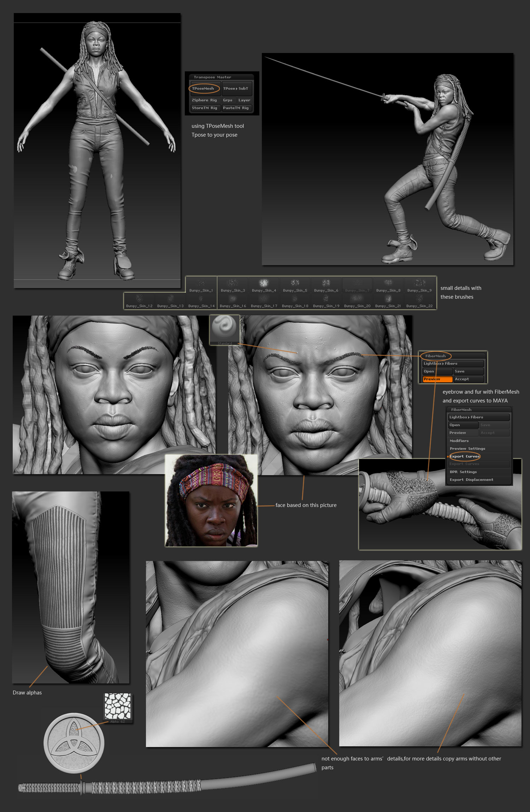Expand the Export Displacement section

coord(479,480)
